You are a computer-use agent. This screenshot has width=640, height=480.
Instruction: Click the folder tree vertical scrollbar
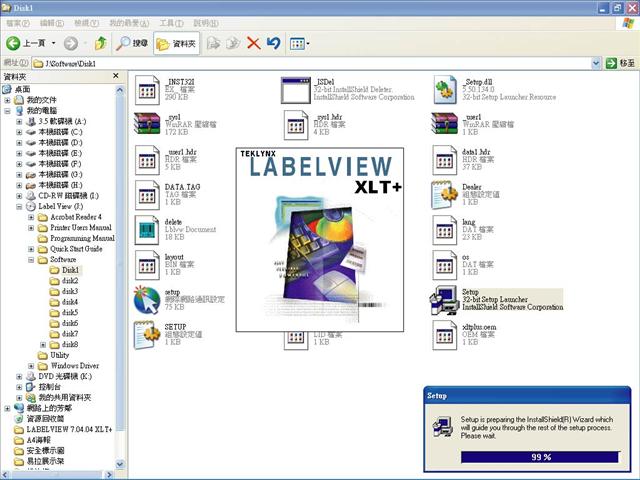pyautogui.click(x=120, y=261)
